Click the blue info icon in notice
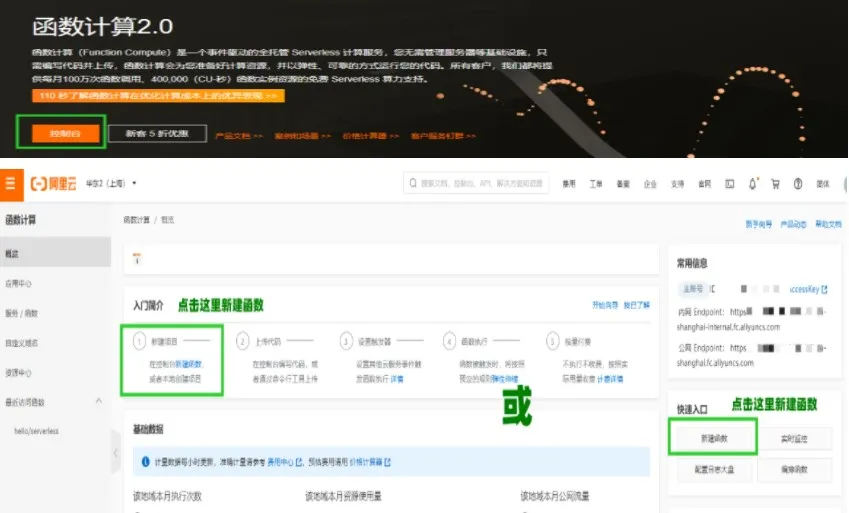 145,462
